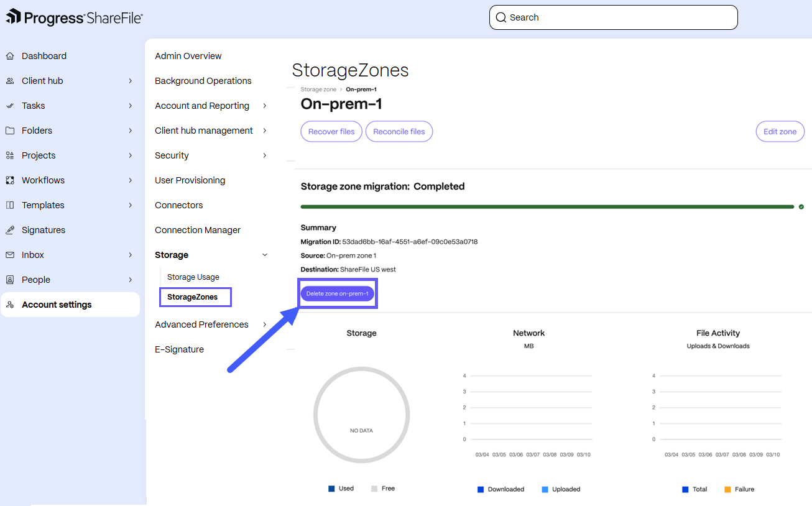The image size is (812, 506).
Task: Click the On-prem-1 breadcrumb text
Action: point(361,90)
